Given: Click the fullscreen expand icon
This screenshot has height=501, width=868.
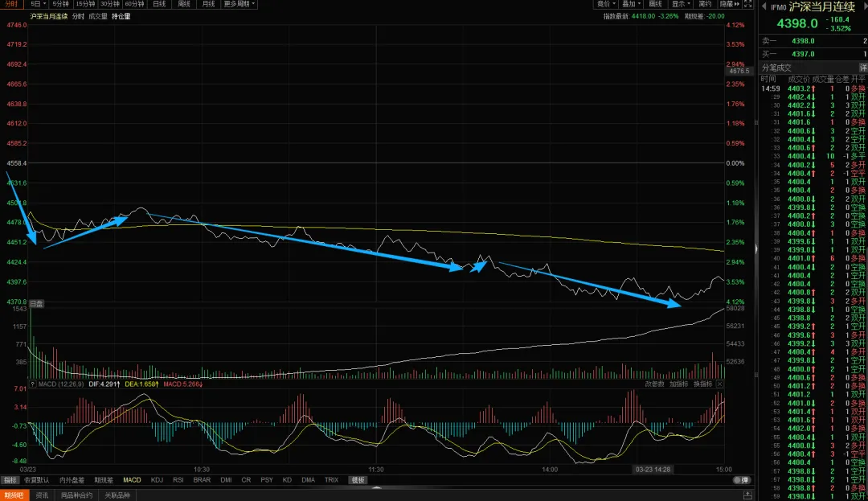Looking at the screenshot, I should point(748,4).
